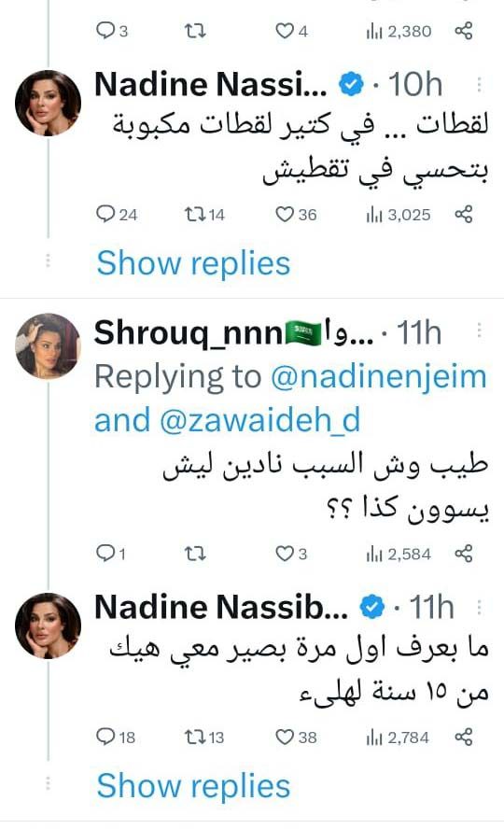This screenshot has width=504, height=829.
Task: Share Nadine's 11h tweet with 2,784 views
Action: click(463, 737)
